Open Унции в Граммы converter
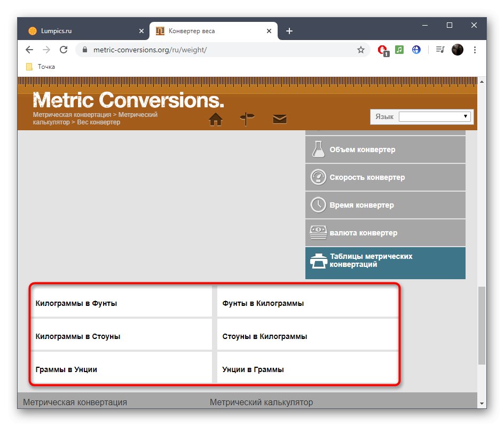Image resolution: width=504 pixels, height=426 pixels. pos(308,367)
